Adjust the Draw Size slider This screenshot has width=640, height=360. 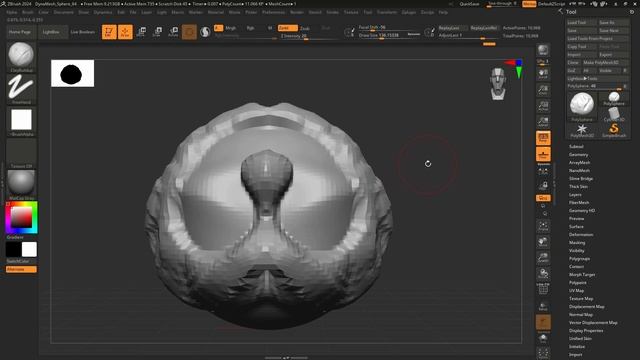coord(382,36)
